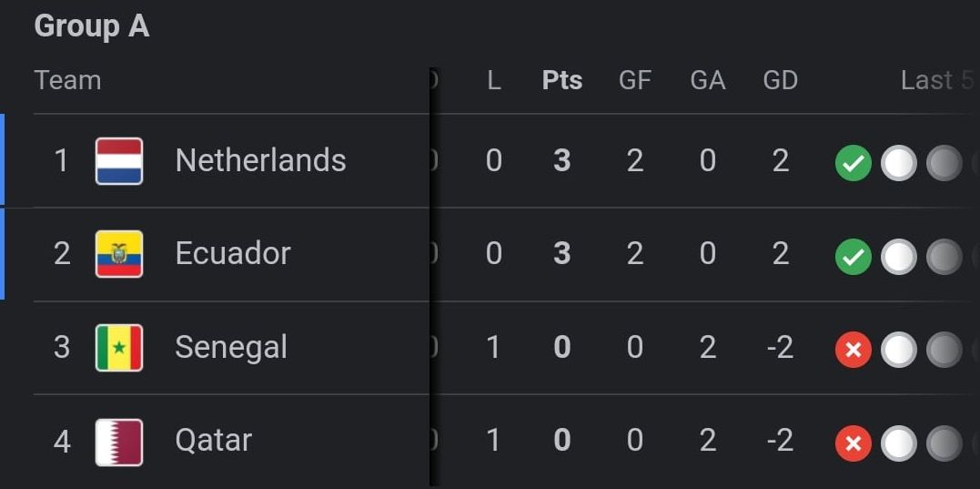Click the Group A heading
The width and height of the screenshot is (980, 489).
coord(91,26)
